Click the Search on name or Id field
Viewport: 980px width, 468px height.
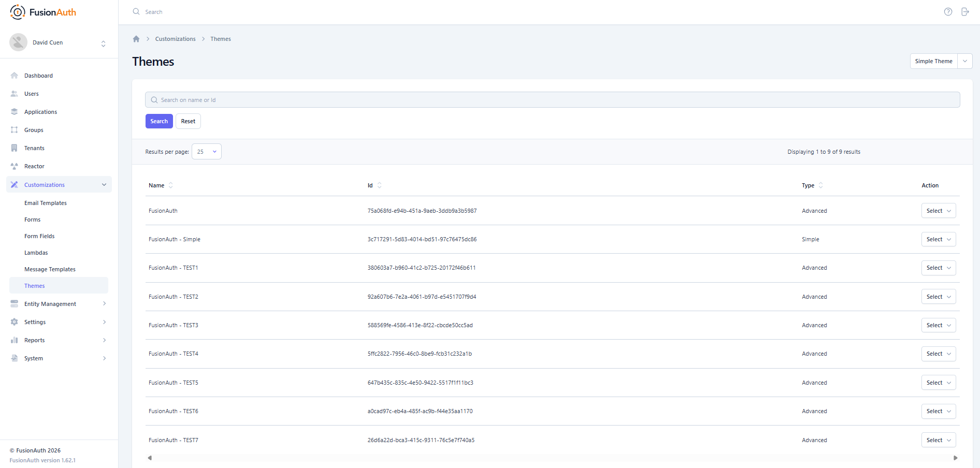(552, 100)
